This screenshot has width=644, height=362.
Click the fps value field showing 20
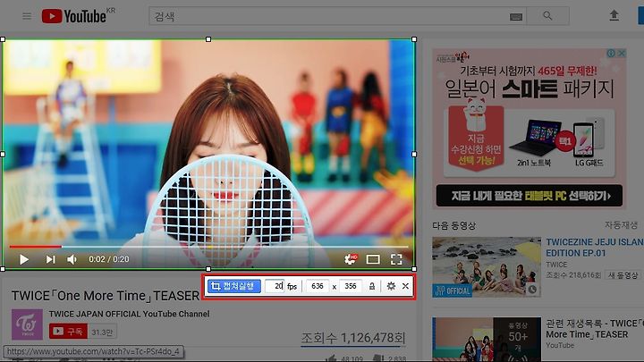(x=275, y=286)
